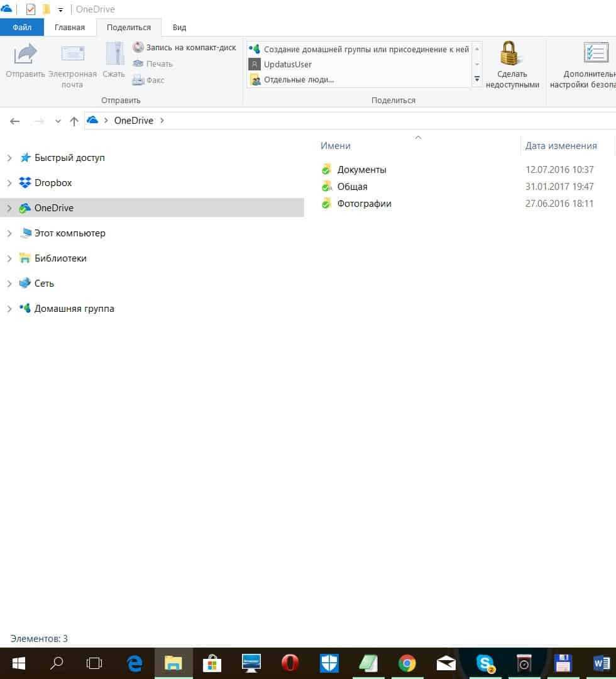Expand the OneDrive tree node
Screen dimensions: 616x679
tap(9, 208)
